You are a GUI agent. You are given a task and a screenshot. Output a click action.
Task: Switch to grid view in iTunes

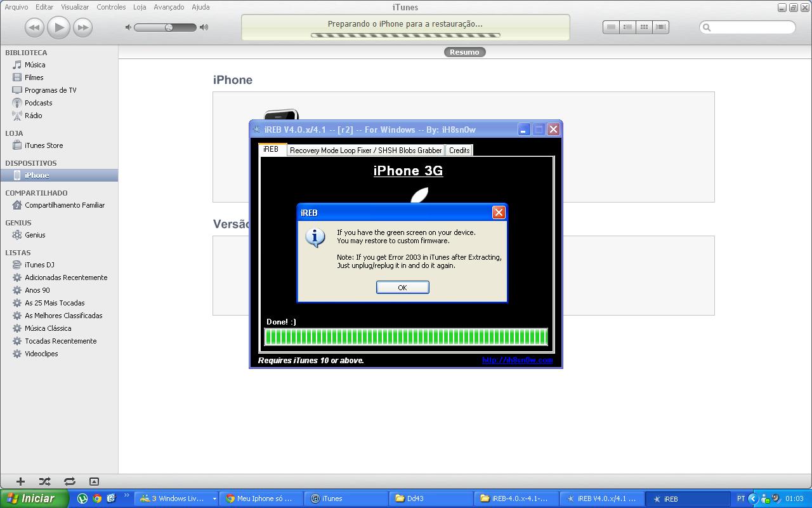(x=644, y=27)
